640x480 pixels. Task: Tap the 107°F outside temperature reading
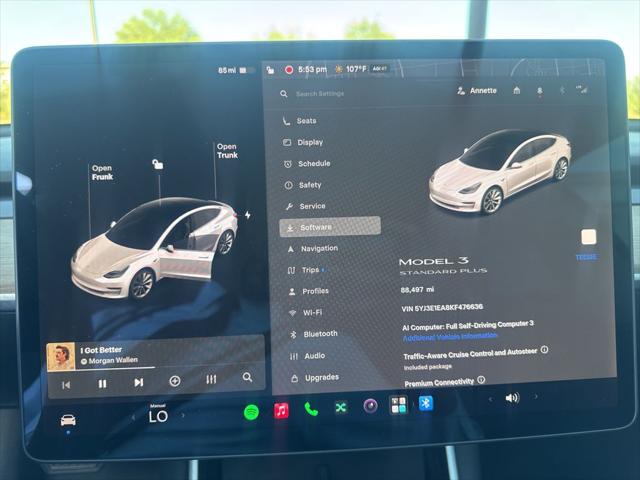[356, 69]
